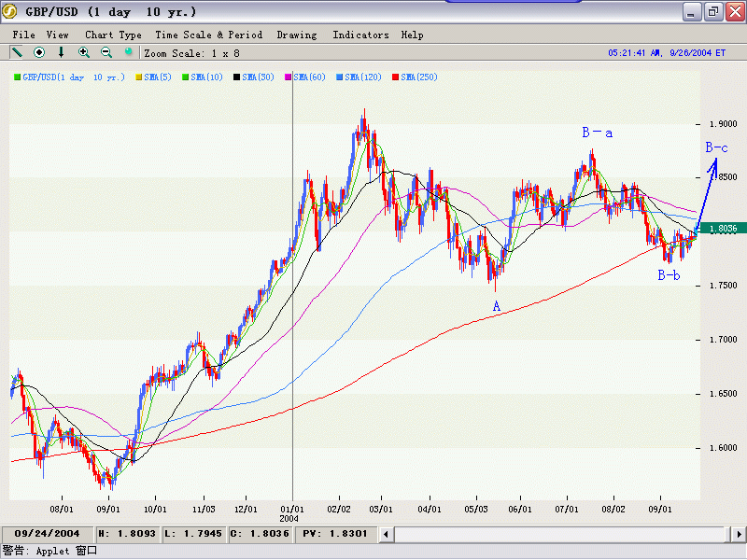The height and width of the screenshot is (560, 747).
Task: Open the Help menu
Action: point(412,35)
